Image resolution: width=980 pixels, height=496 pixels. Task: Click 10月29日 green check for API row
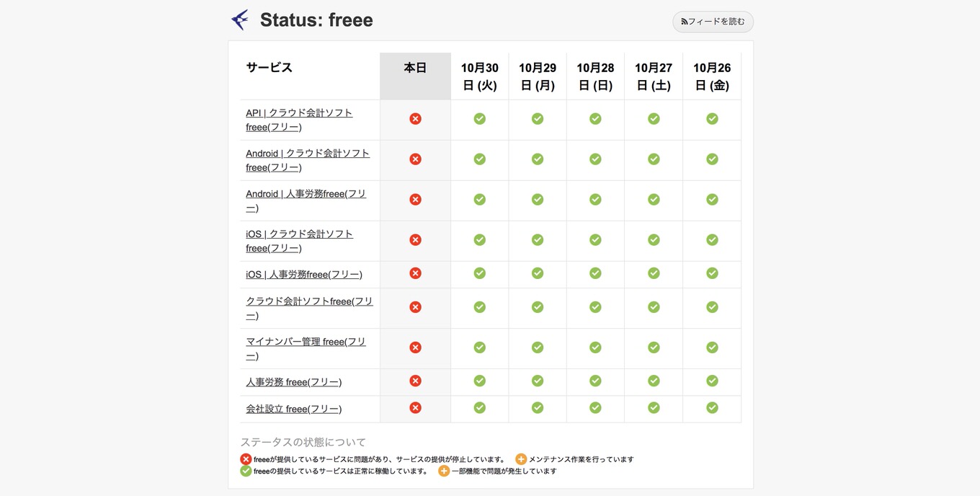point(538,118)
